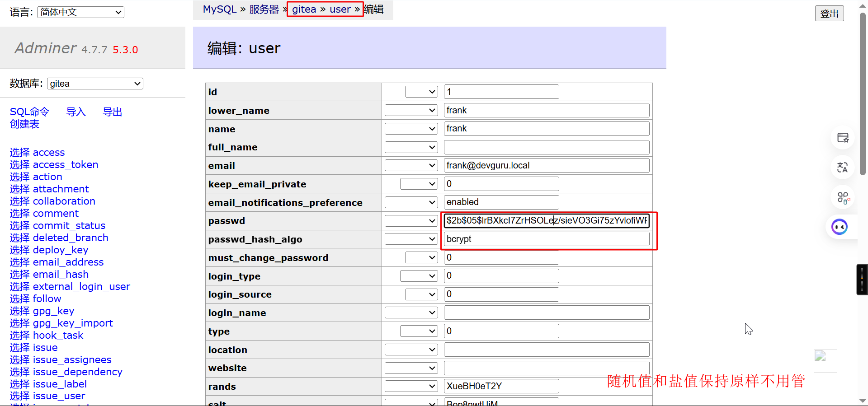Screen dimensions: 868x406
Task: Click the broken image thumbnail at bottom right
Action: point(825,360)
